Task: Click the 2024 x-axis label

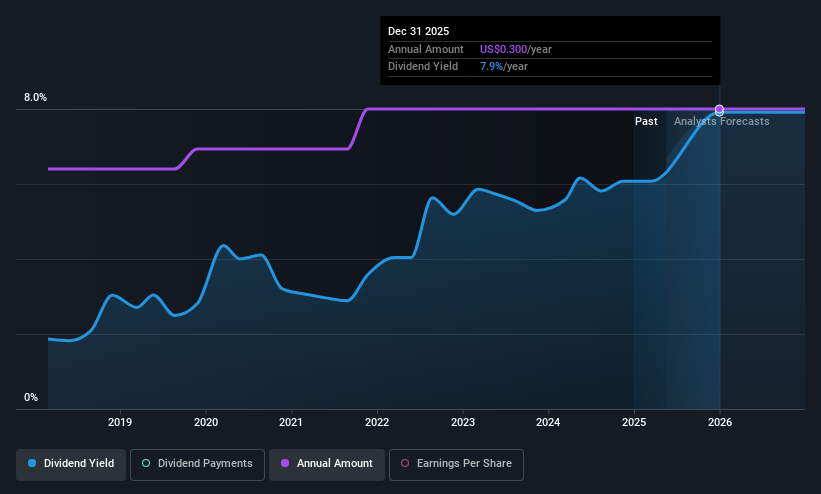Action: pos(548,422)
